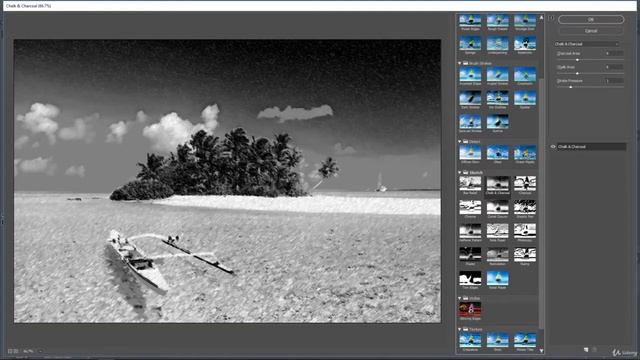
Task: Collapse the Distort category triangle
Action: pyautogui.click(x=460, y=142)
